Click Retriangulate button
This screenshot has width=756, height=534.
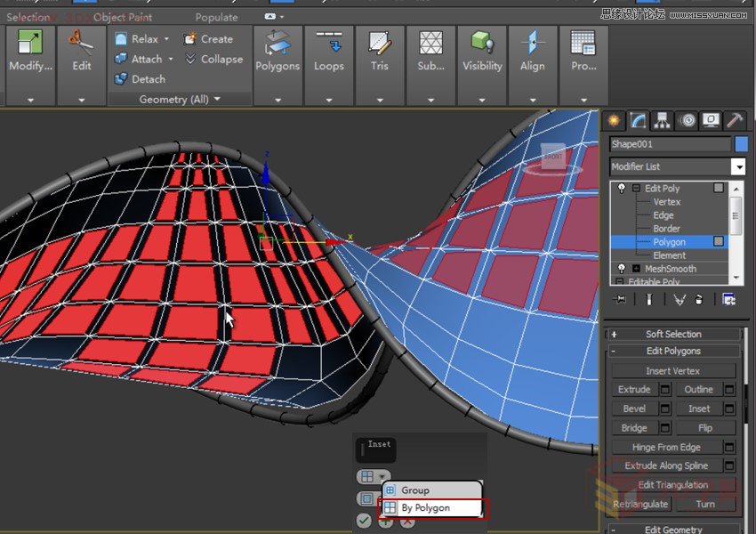point(640,504)
